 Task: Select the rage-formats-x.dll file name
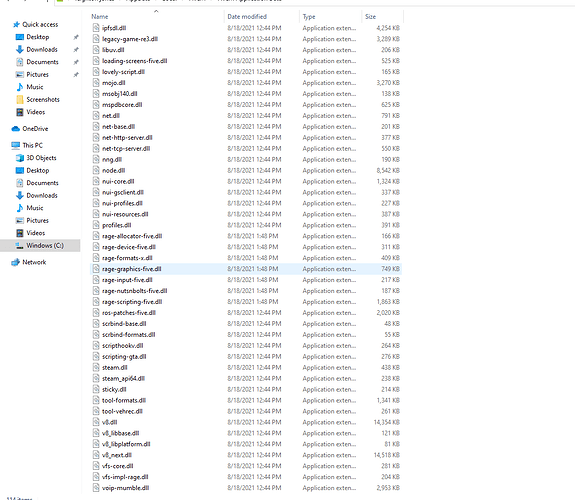(127, 258)
